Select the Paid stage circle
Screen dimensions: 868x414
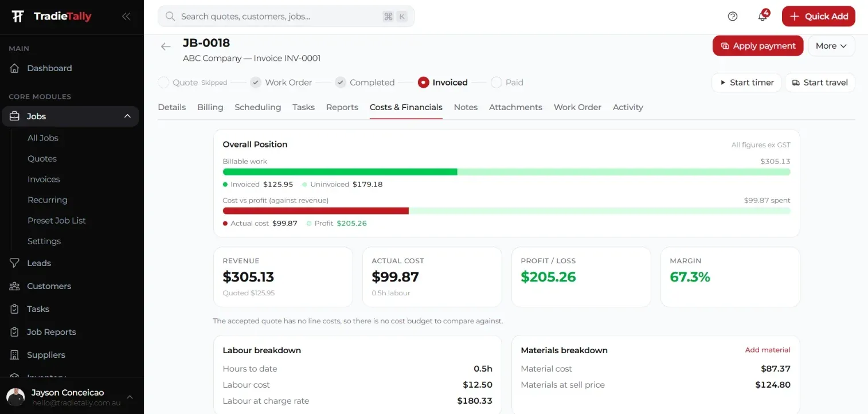(496, 83)
